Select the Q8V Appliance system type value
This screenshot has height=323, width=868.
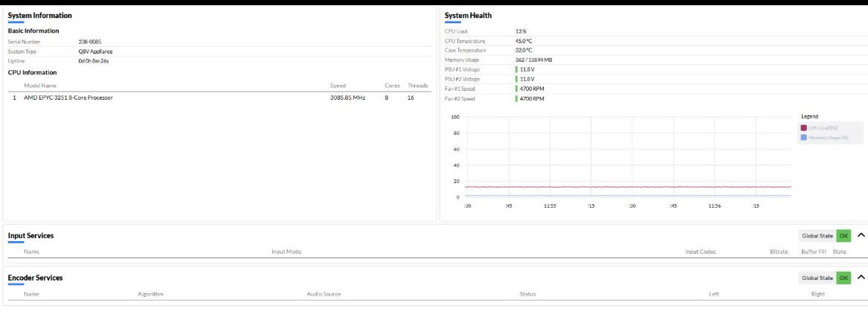tap(96, 51)
